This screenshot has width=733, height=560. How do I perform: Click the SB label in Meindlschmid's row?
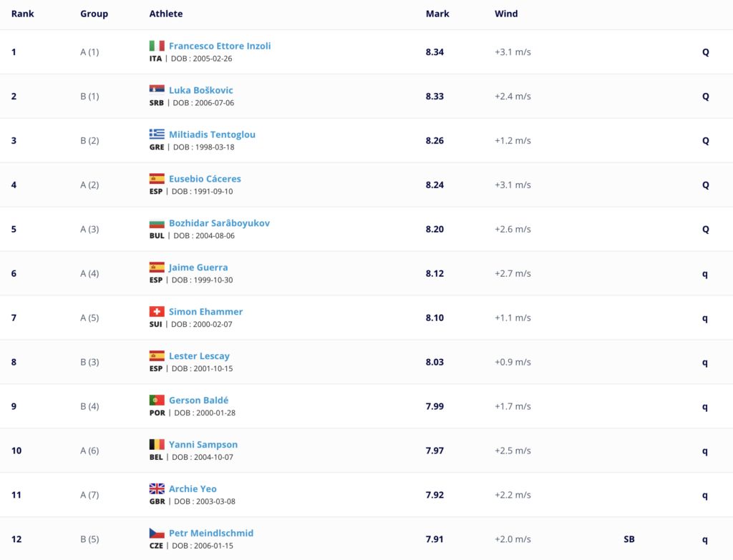[x=629, y=539]
